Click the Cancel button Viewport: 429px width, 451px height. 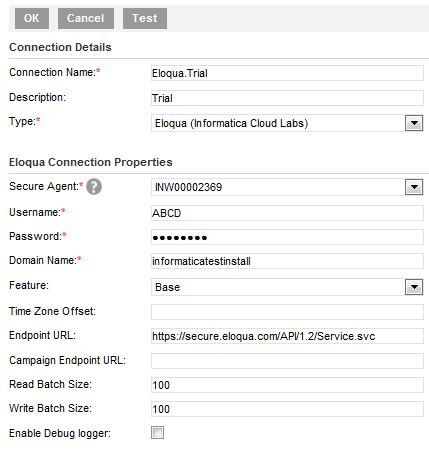click(86, 18)
